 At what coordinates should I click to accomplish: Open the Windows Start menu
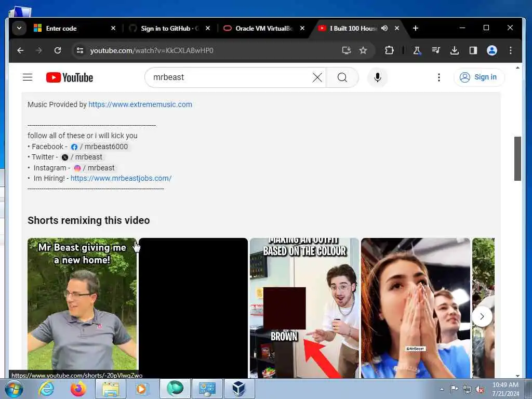[14, 389]
